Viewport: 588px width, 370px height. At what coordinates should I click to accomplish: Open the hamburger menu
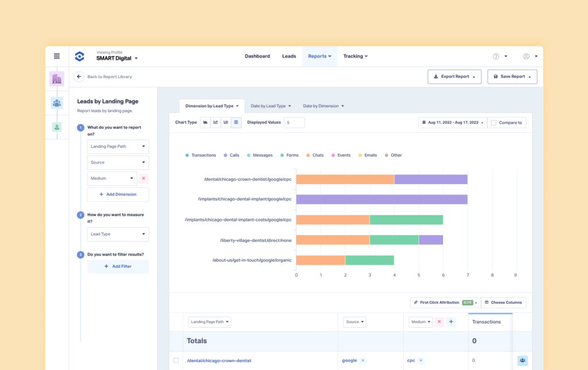tap(56, 56)
